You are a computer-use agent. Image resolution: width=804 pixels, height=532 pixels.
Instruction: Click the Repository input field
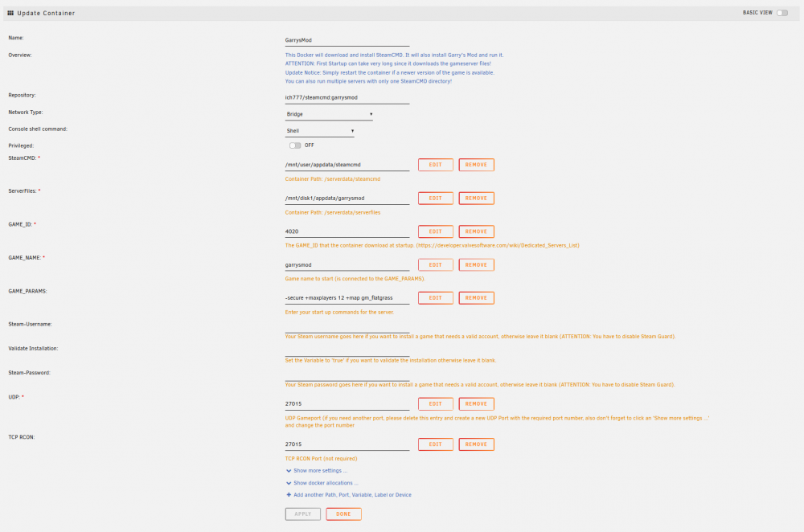[347, 98]
